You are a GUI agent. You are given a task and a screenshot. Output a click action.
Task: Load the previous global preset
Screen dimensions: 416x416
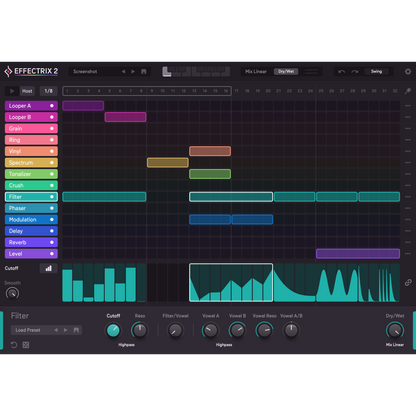(x=123, y=71)
